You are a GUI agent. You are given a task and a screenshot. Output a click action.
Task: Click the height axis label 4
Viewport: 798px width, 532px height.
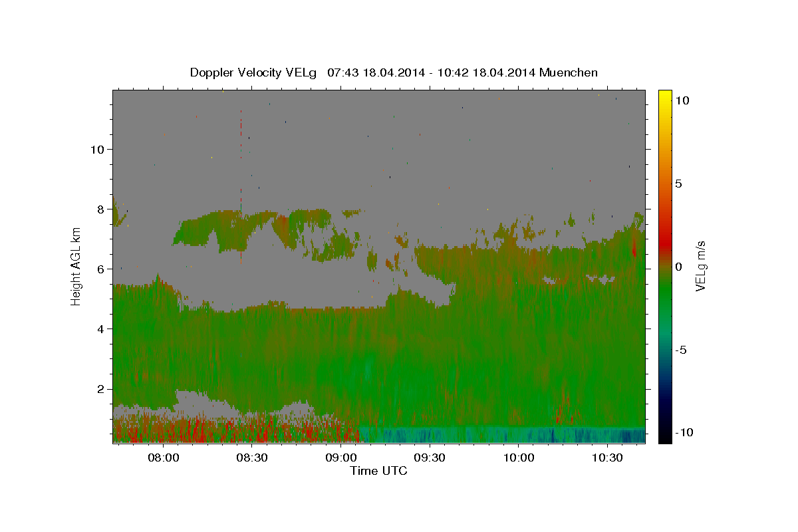[x=100, y=329]
